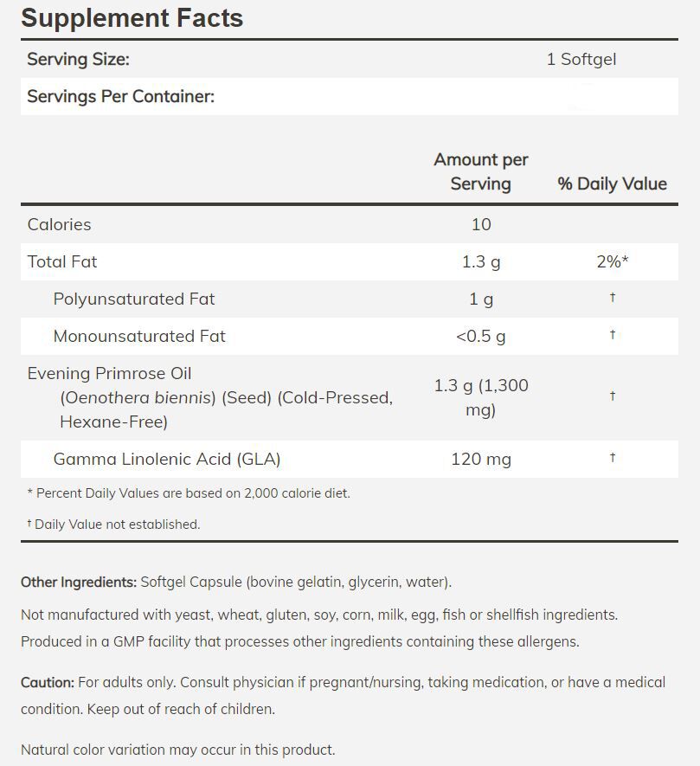Click the 2%* daily value for Total Fat

click(612, 261)
